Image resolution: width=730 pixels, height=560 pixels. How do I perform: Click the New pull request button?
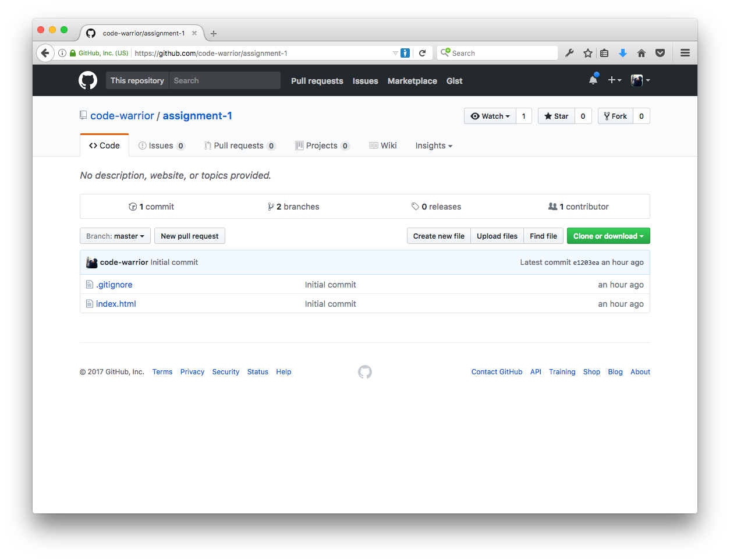point(190,236)
